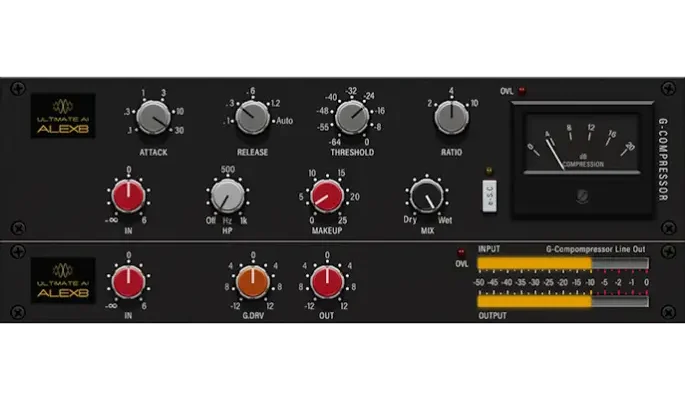Click the top red IN knob
The width and height of the screenshot is (685, 400).
[128, 195]
